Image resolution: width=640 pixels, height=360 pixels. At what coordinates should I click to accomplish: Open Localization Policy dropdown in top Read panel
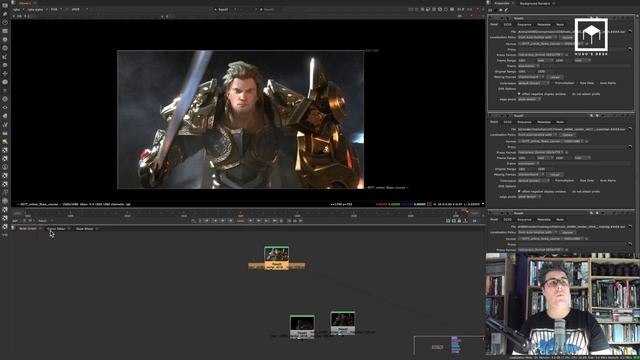click(538, 37)
